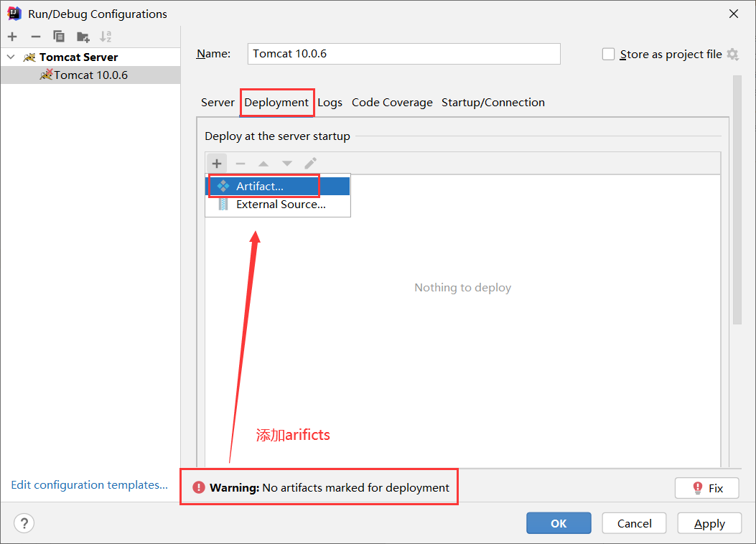Edit deployment item with pencil icon

310,164
